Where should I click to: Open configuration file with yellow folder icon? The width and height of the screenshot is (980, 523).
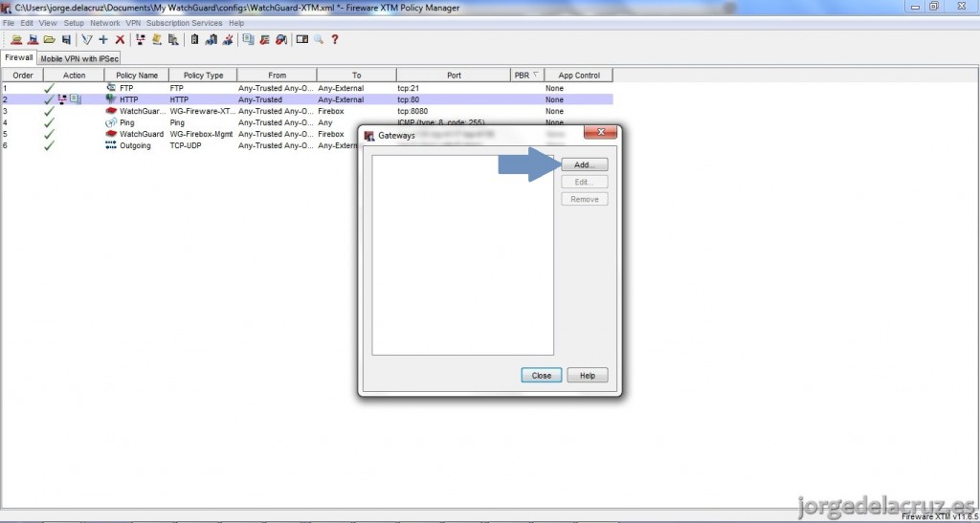tap(50, 39)
